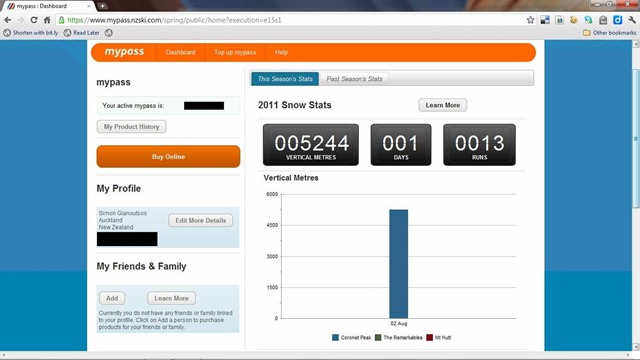
Task: Click the Coronet Peak legend swatch
Action: tap(336, 338)
